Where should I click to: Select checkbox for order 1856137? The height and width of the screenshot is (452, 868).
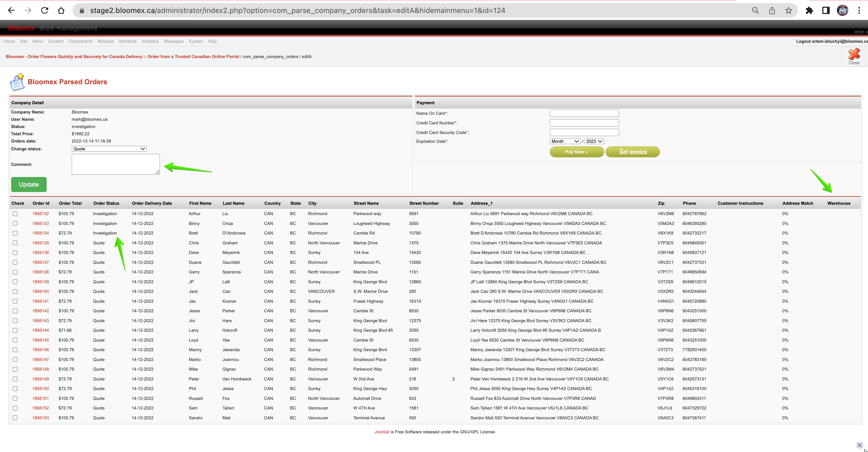tap(15, 262)
